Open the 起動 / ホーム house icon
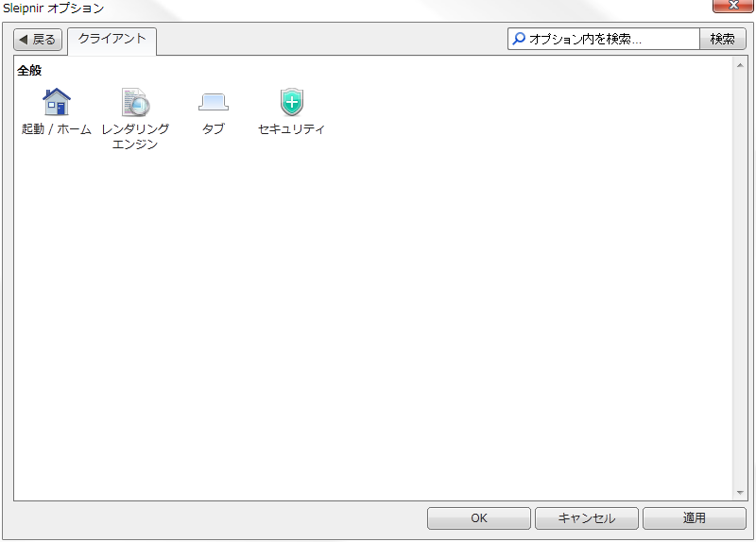 57,102
